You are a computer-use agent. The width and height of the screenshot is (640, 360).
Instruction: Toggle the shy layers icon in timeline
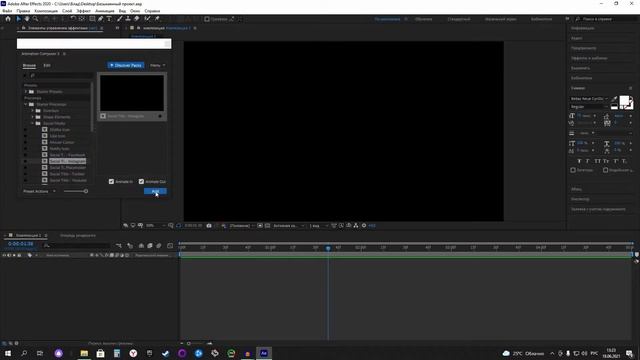click(141, 246)
